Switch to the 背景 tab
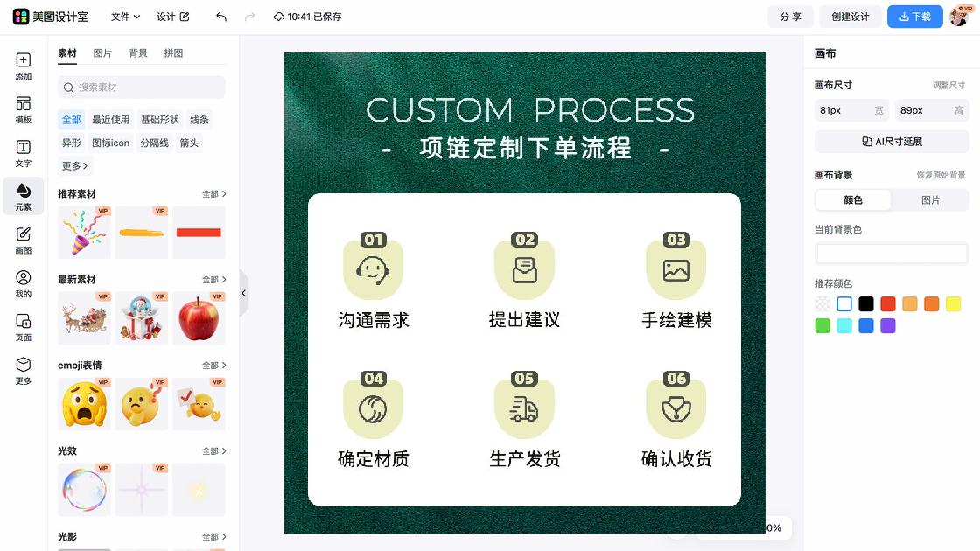 coord(137,52)
